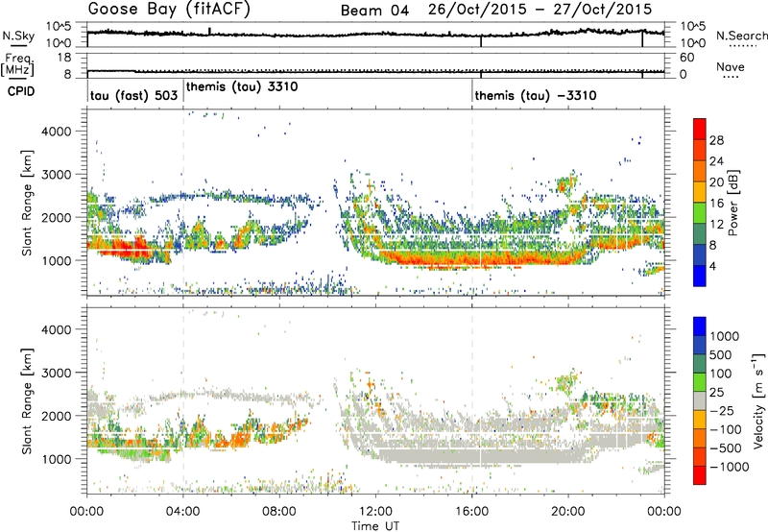This screenshot has height=532, width=768.
Task: Click the gray ground scatter band near 16:00 in velocity panel
Action: [472, 453]
